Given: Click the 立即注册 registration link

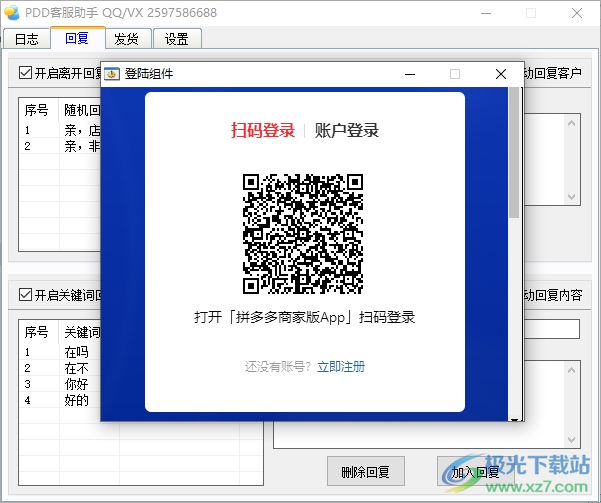Looking at the screenshot, I should click(x=341, y=367).
